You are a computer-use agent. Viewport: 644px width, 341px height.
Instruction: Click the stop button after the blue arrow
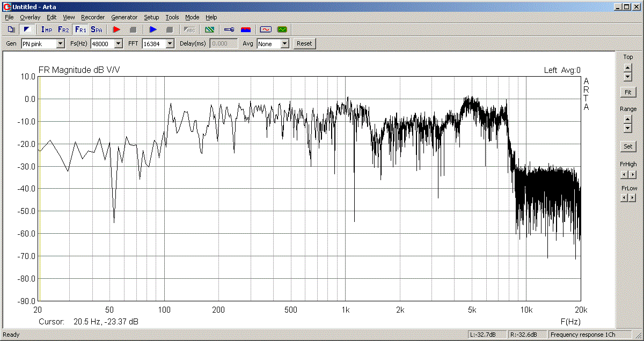[170, 29]
